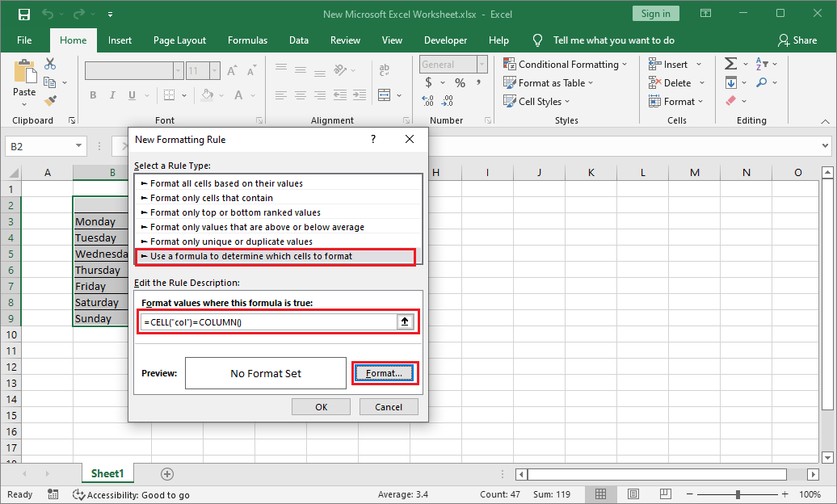The height and width of the screenshot is (504, 837).
Task: Open Sort & Filter options
Action: (x=762, y=64)
